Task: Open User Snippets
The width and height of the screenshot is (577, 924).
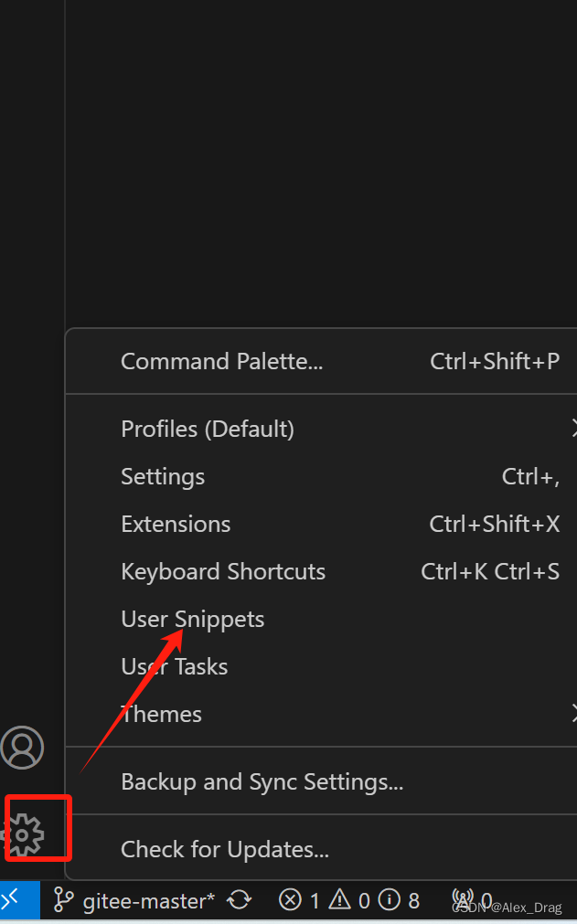Action: tap(193, 619)
